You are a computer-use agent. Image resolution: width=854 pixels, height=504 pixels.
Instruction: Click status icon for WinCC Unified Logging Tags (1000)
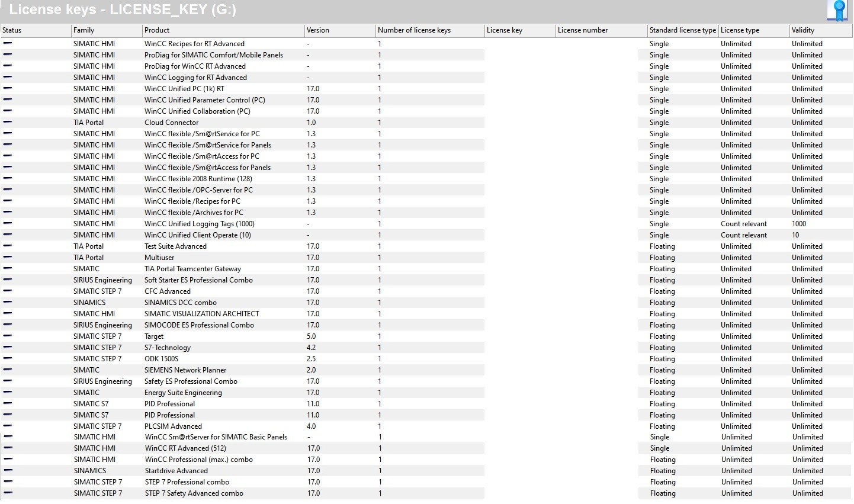(x=8, y=223)
